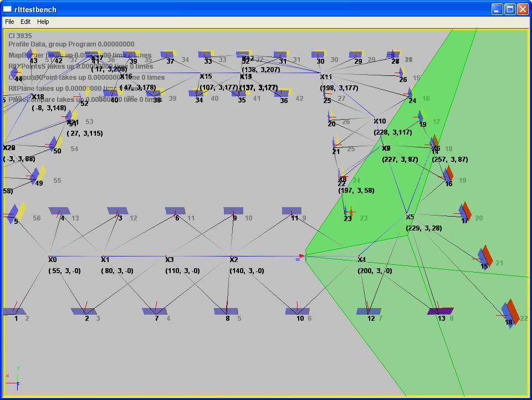Select waypoint node X10
This screenshot has height=400, width=532.
point(379,121)
